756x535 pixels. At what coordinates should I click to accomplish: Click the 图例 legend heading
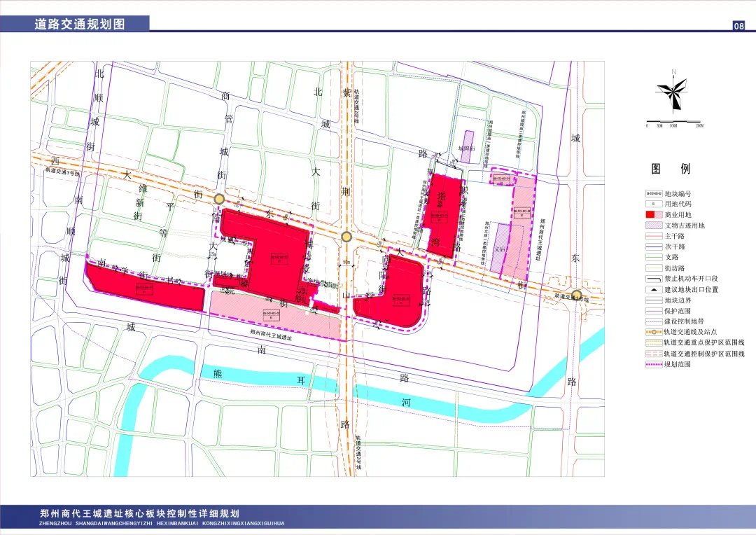click(x=671, y=169)
